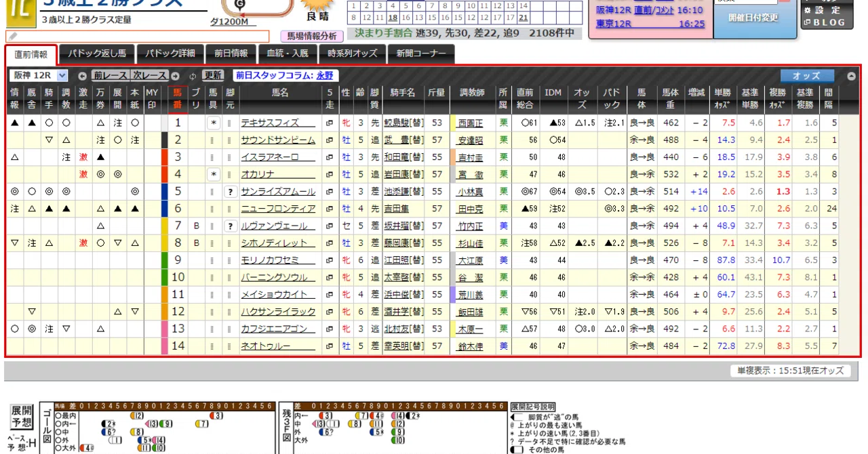Open the 前日情報 tab
The width and height of the screenshot is (868, 454).
(231, 54)
